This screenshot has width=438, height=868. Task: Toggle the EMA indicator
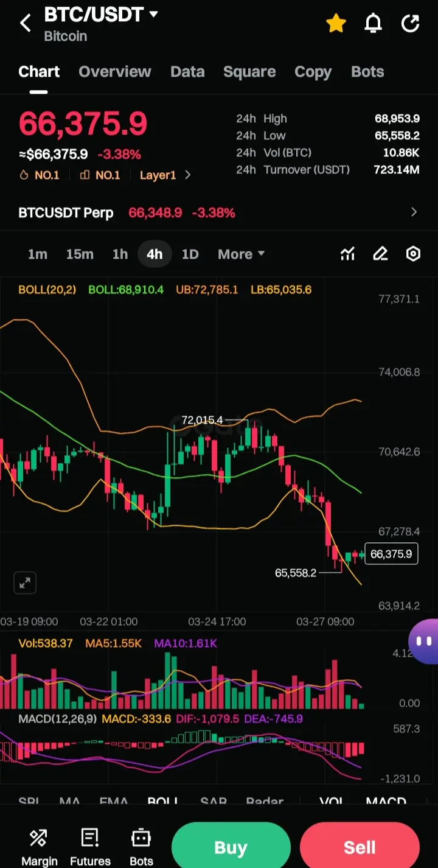[x=114, y=800]
